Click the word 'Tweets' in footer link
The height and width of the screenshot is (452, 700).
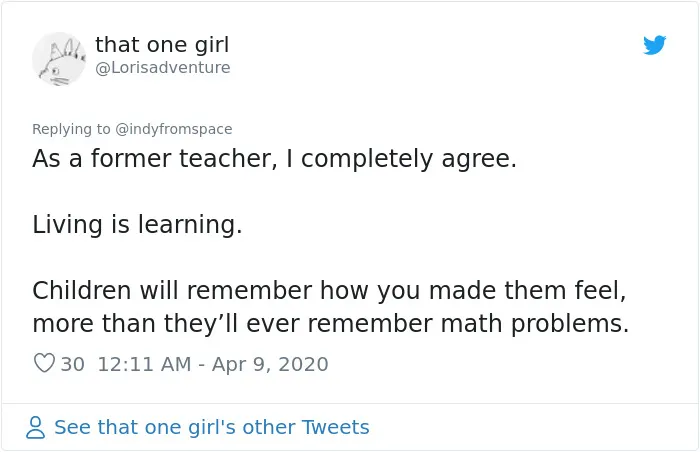point(336,427)
